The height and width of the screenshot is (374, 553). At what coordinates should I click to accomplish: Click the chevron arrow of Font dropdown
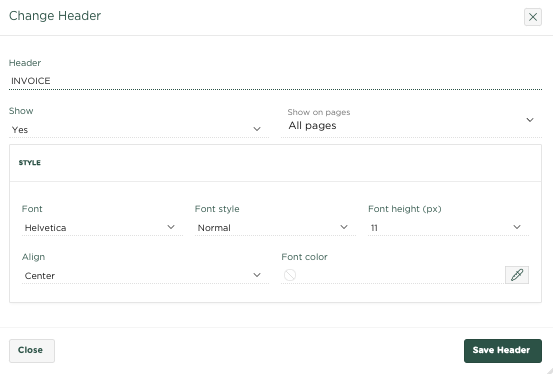pos(171,227)
